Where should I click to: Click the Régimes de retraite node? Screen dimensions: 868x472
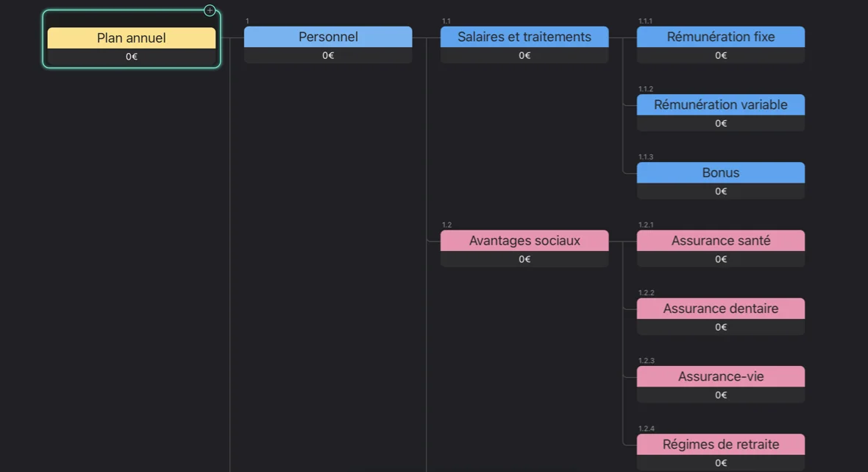coord(721,445)
